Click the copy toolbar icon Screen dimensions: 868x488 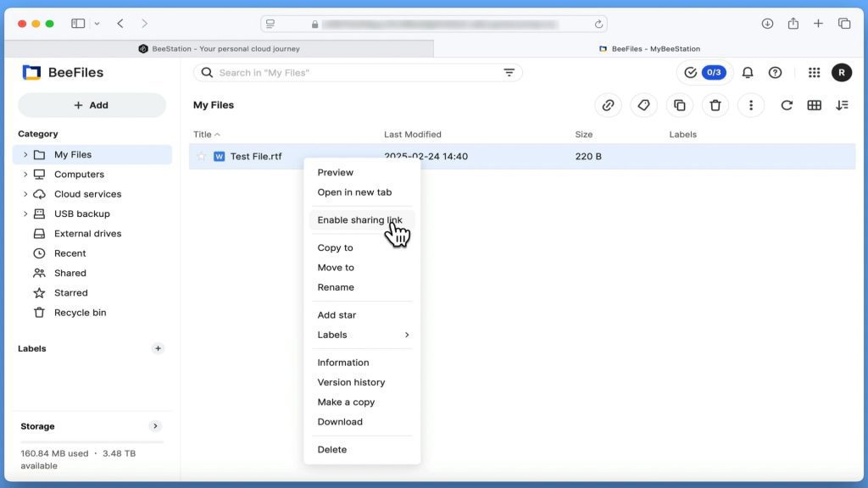(679, 105)
